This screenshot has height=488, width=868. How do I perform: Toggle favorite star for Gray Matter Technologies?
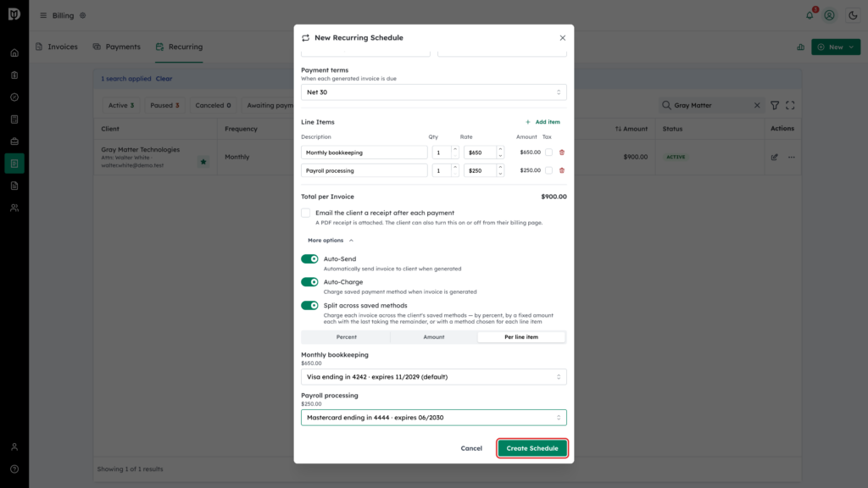[203, 162]
